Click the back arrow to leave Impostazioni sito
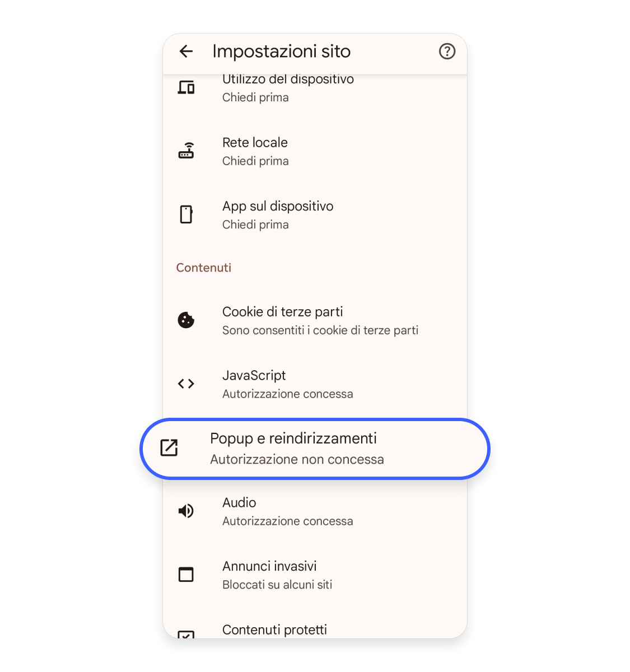Viewport: 630px width, 672px height. click(186, 52)
